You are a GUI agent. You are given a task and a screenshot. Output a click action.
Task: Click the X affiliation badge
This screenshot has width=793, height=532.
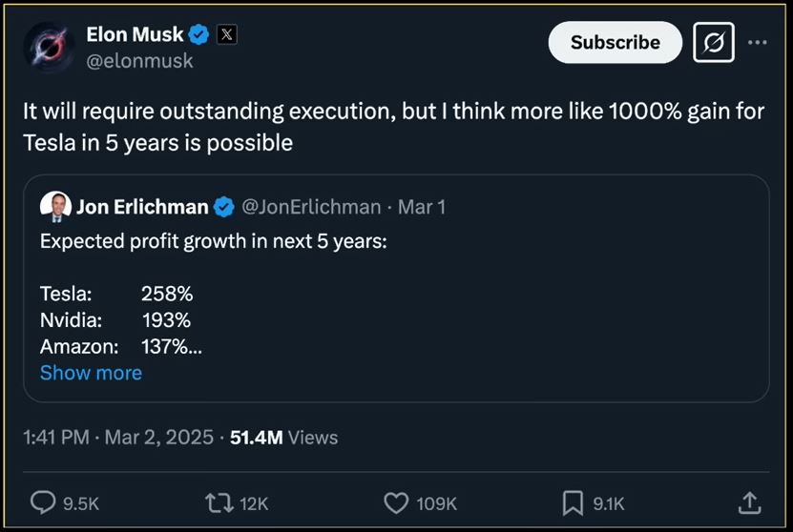pyautogui.click(x=226, y=35)
